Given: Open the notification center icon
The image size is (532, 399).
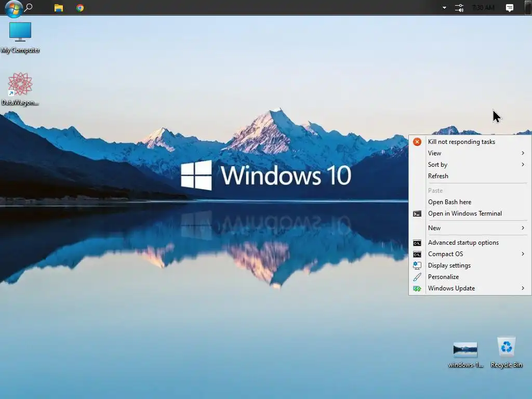Looking at the screenshot, I should click(509, 8).
